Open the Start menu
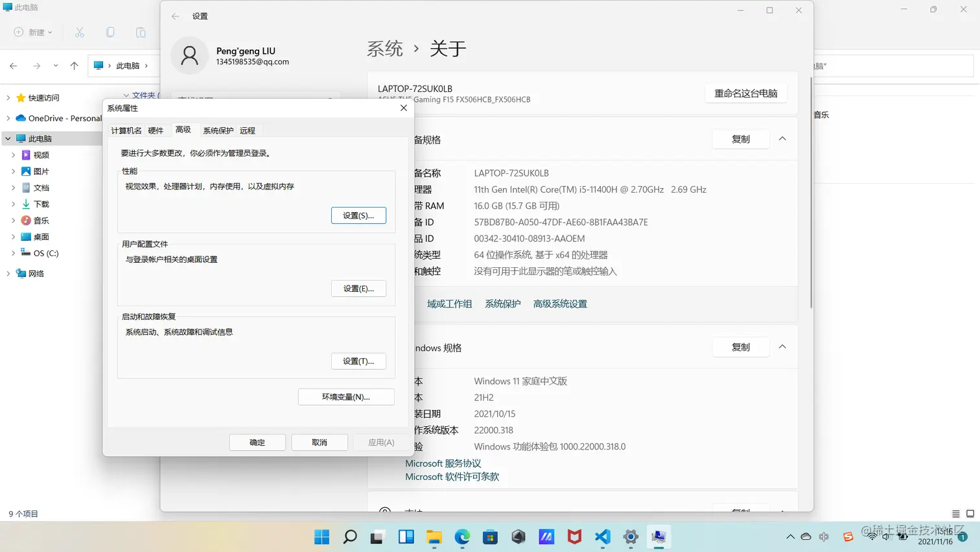This screenshot has height=552, width=980. pos(321,536)
